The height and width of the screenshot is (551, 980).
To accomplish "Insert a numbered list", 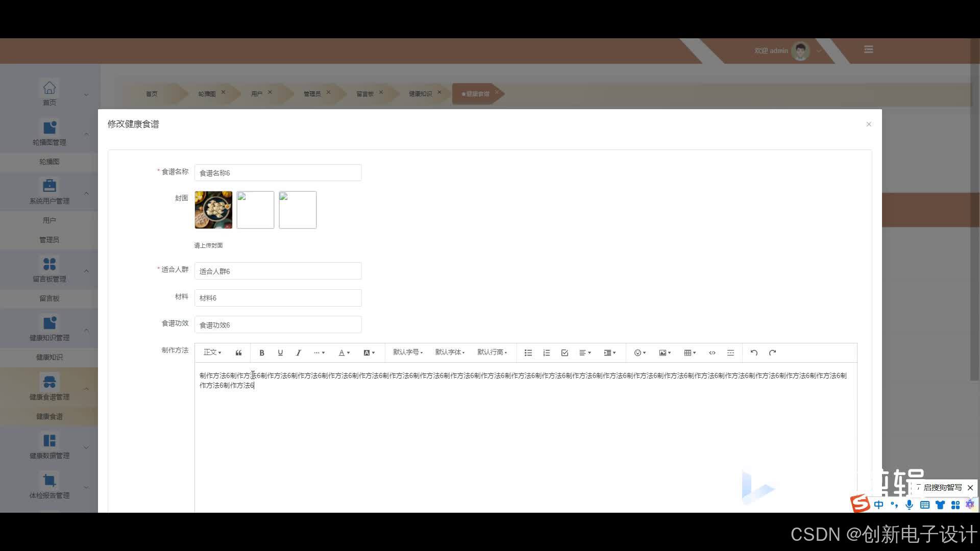I will click(547, 353).
